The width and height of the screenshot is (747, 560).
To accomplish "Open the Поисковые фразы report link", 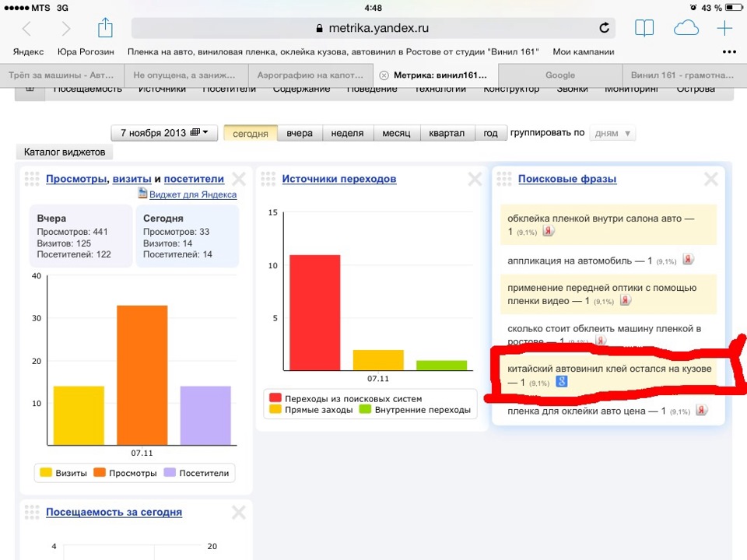I will point(567,179).
